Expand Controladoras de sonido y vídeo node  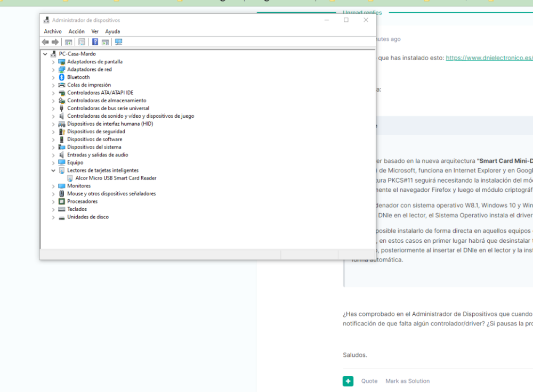(53, 116)
